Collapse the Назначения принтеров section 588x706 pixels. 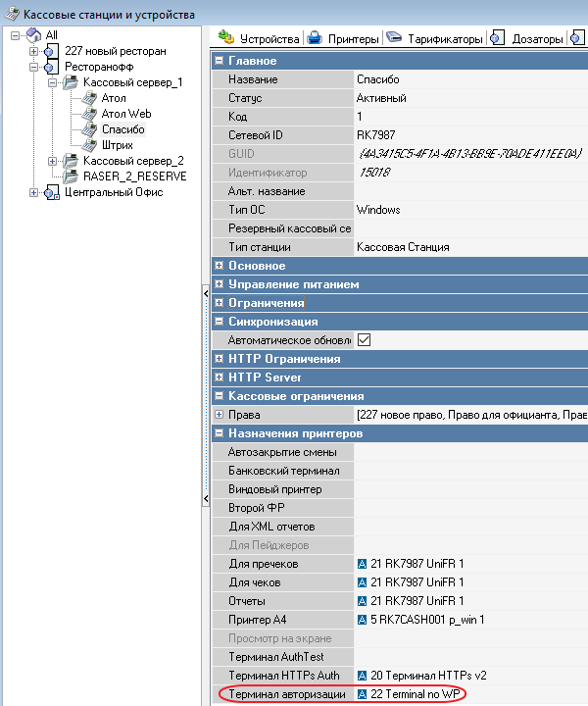click(219, 433)
